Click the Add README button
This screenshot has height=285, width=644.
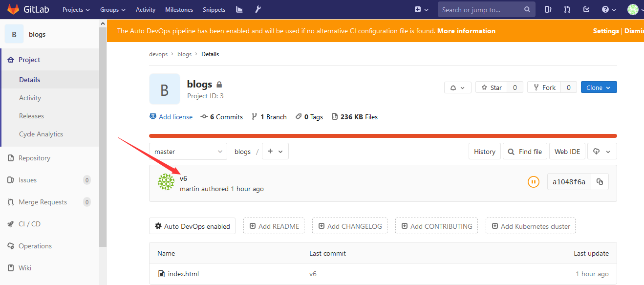pos(274,226)
